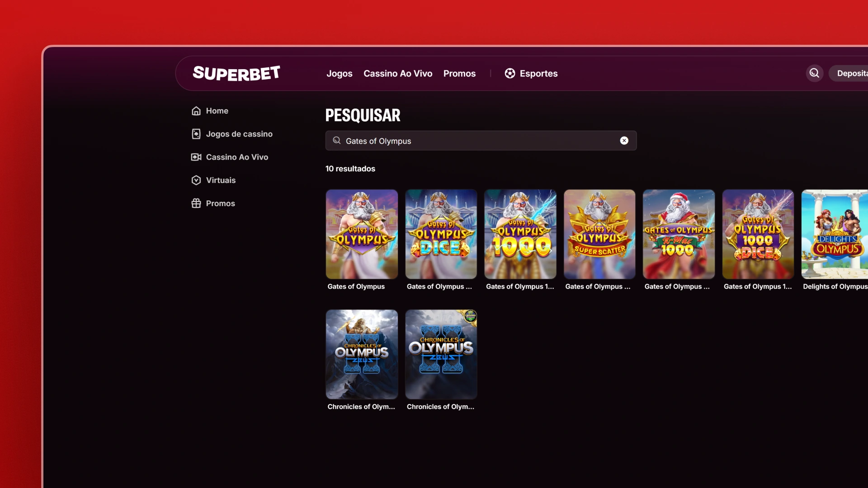Click the Cassino Ao Vivo camera icon
The image size is (868, 488).
pos(196,157)
